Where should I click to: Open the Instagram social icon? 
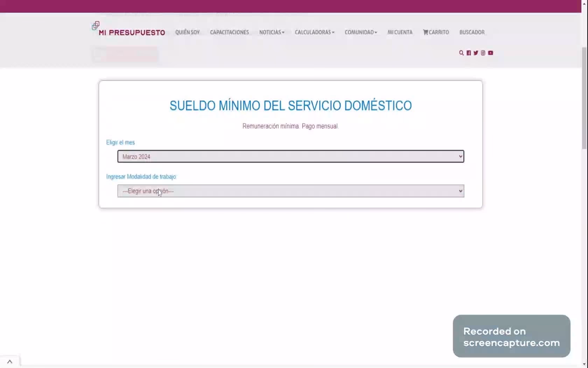pos(483,53)
